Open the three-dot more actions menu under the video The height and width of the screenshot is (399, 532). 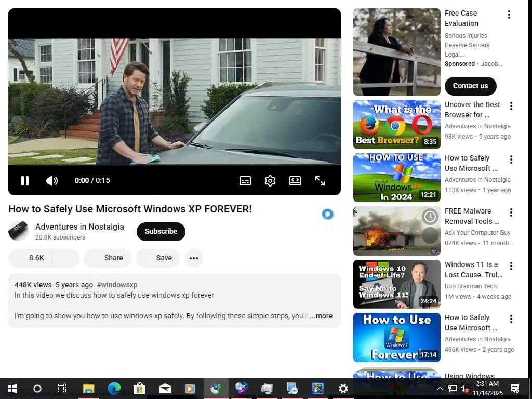[x=194, y=258]
